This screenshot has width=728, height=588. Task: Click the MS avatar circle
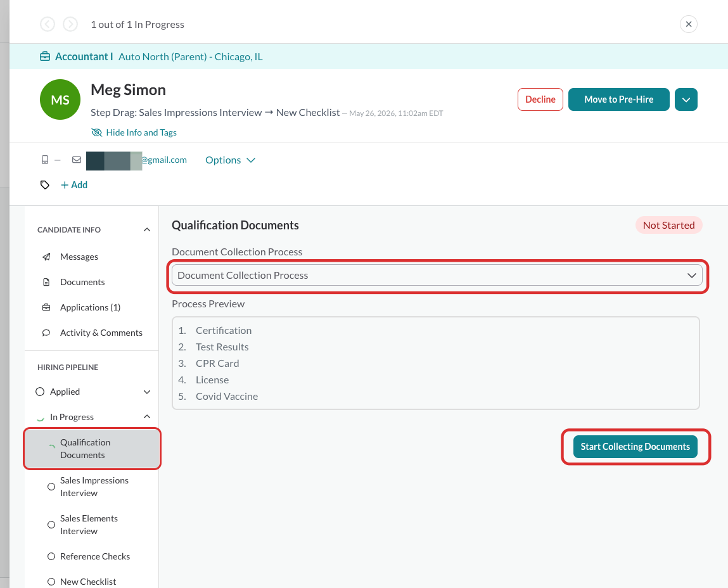(60, 99)
